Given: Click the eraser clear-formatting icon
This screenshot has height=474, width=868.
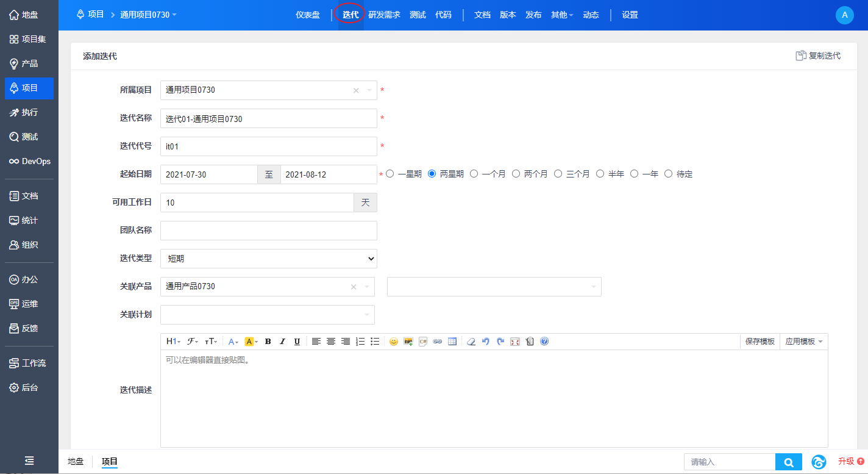Looking at the screenshot, I should pos(471,342).
